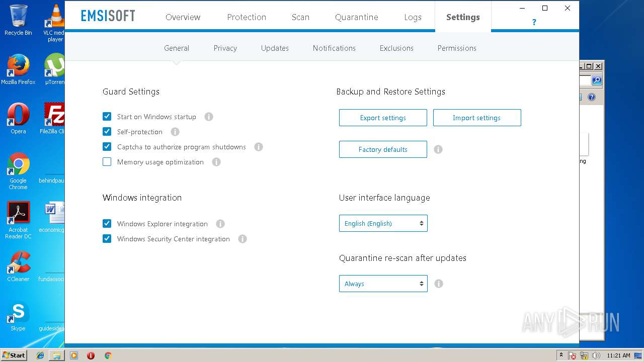Expand the Quarantine re-scan Always dropdown

point(383,284)
